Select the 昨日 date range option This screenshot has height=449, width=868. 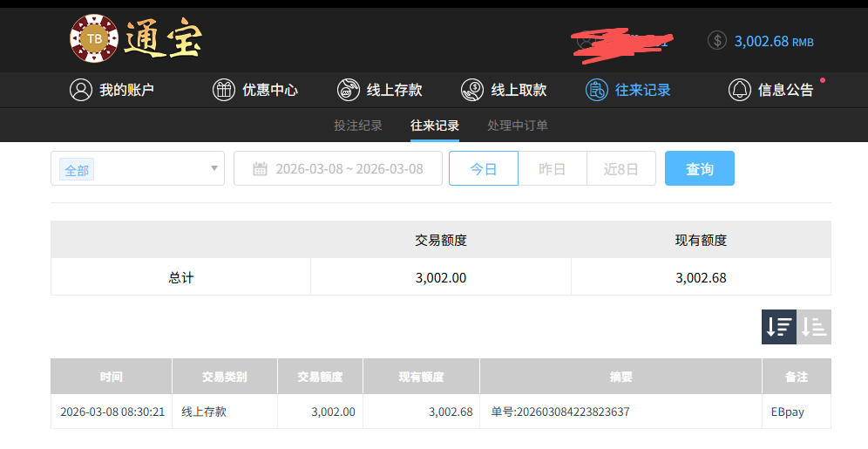tap(552, 169)
